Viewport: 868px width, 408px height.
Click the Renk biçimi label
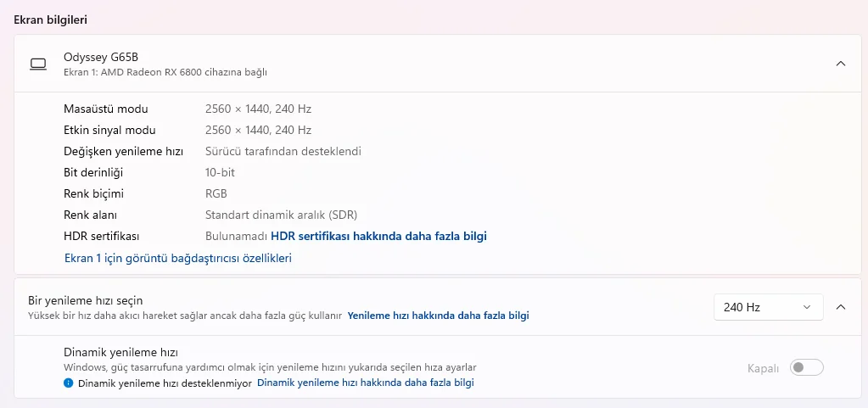pos(93,193)
